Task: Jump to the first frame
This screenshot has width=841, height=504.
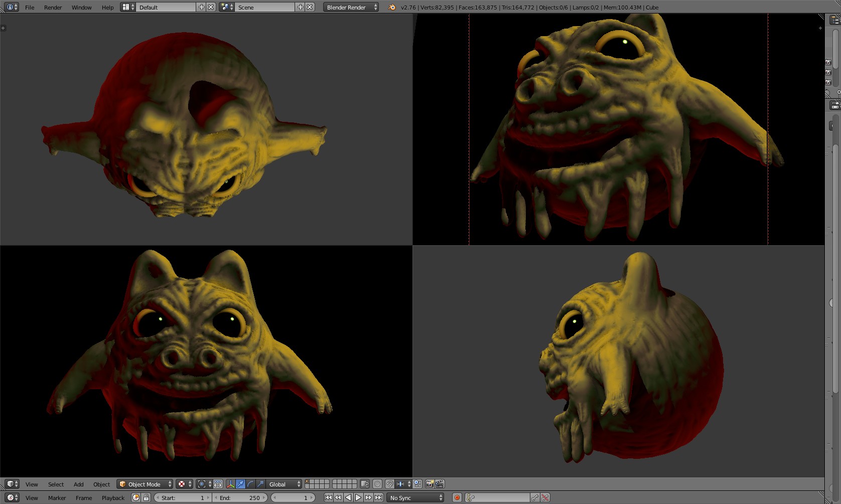Action: pos(328,497)
